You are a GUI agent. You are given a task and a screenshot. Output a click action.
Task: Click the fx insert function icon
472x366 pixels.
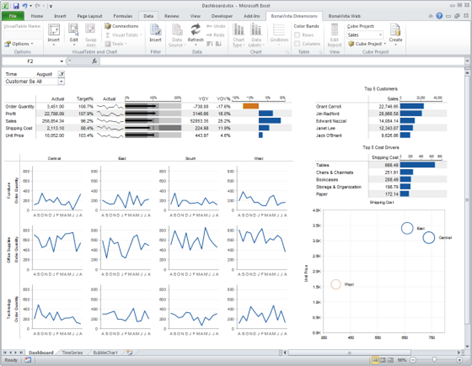(x=95, y=61)
